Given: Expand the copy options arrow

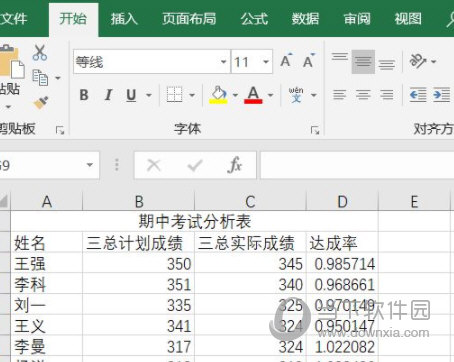Looking at the screenshot, I should [58, 78].
